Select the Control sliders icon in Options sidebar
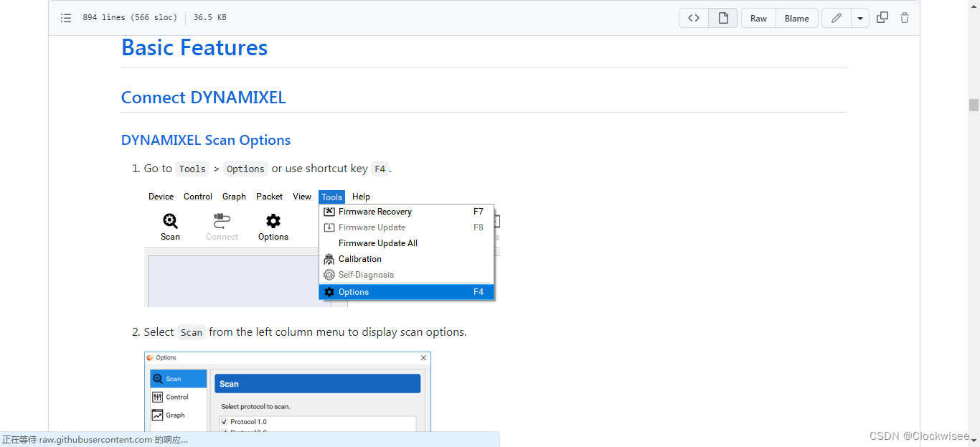 coord(159,397)
